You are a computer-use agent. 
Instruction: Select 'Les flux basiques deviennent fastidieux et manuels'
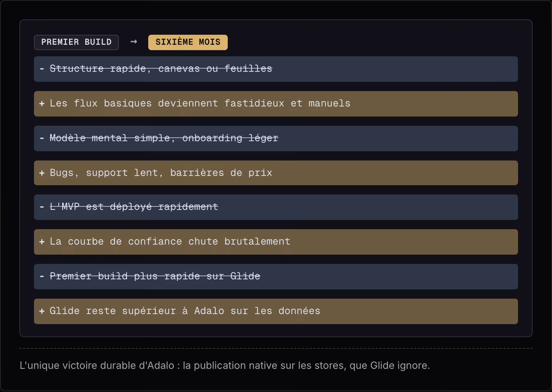(276, 104)
